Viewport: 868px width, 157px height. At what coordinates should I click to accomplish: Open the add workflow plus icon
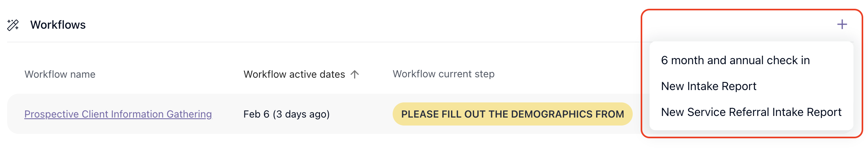pos(842,24)
